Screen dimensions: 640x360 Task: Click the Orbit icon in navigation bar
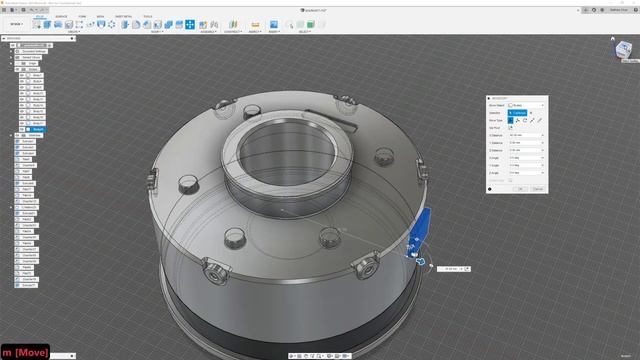[291, 356]
